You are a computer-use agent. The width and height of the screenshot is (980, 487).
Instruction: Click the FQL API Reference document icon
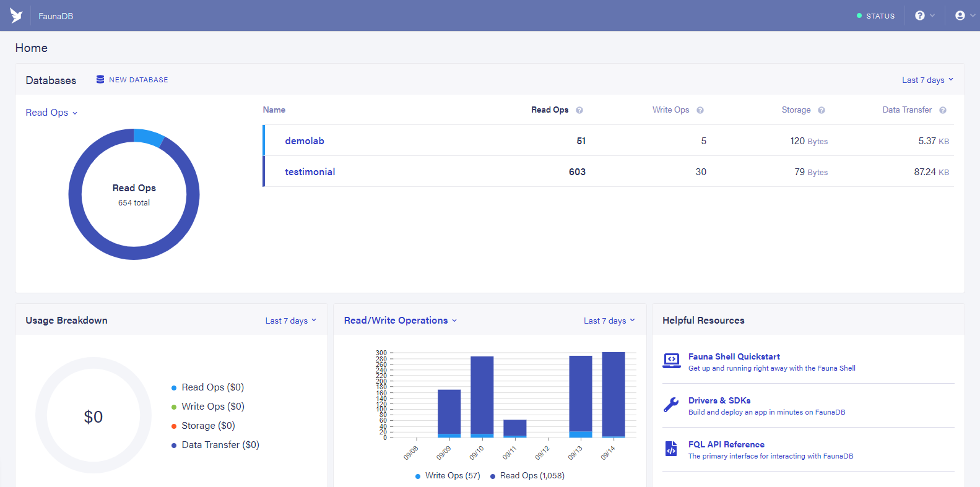tap(671, 449)
